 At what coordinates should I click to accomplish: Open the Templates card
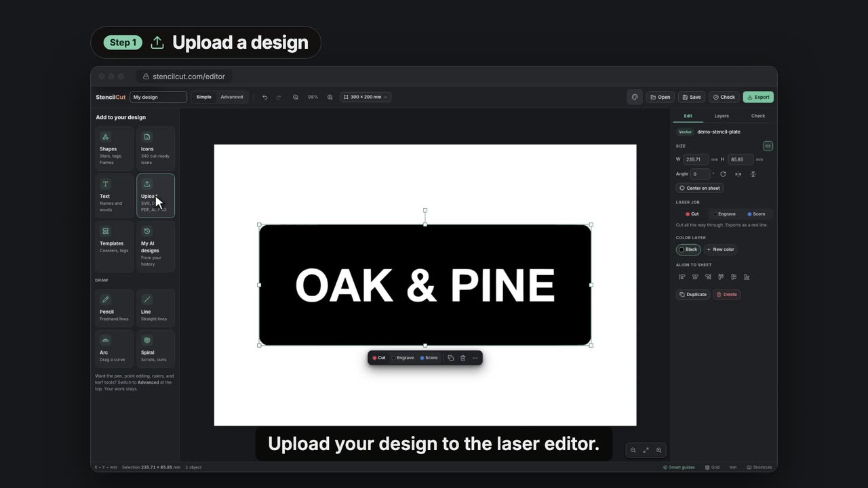[x=115, y=247]
